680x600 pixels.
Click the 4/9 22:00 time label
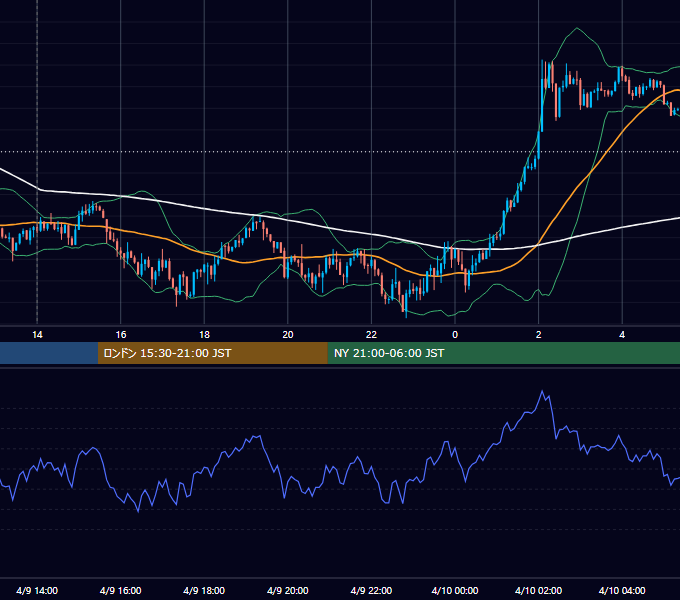tap(371, 590)
